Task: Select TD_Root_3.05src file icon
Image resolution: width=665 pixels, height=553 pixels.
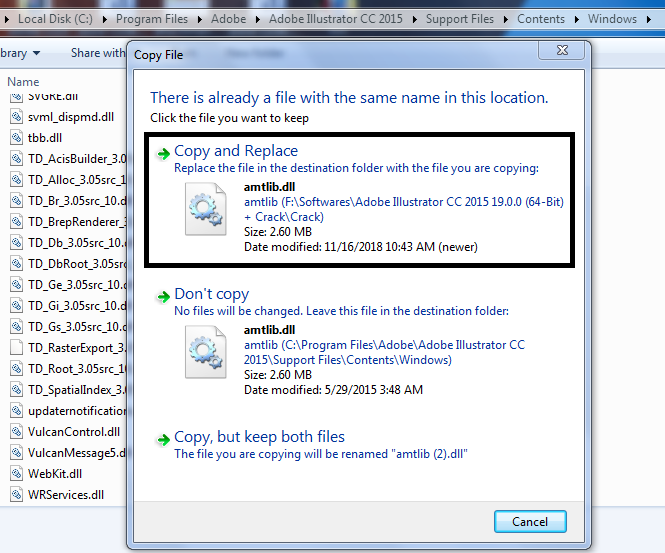Action: [16, 369]
